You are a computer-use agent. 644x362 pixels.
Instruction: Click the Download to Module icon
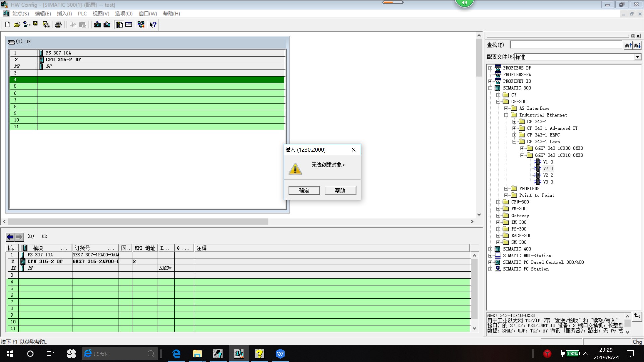(97, 24)
